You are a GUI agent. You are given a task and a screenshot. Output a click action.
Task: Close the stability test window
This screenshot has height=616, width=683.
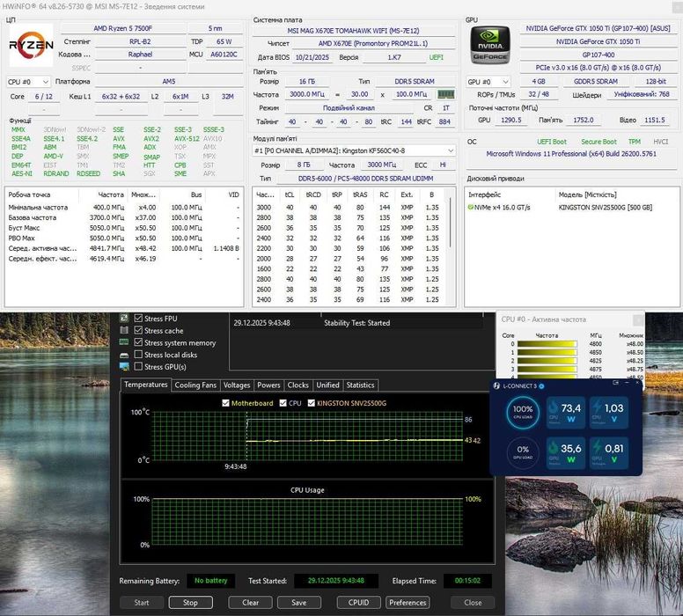click(473, 603)
